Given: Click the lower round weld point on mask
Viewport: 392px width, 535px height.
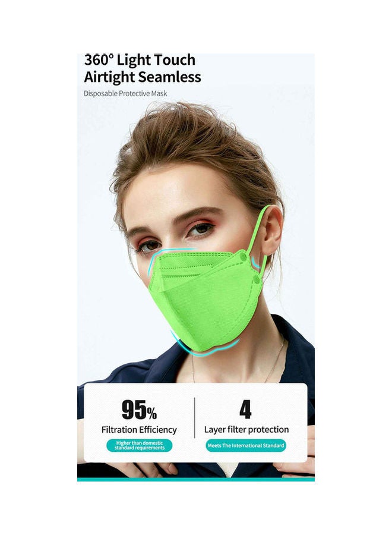Looking at the screenshot, I should pos(256,280).
